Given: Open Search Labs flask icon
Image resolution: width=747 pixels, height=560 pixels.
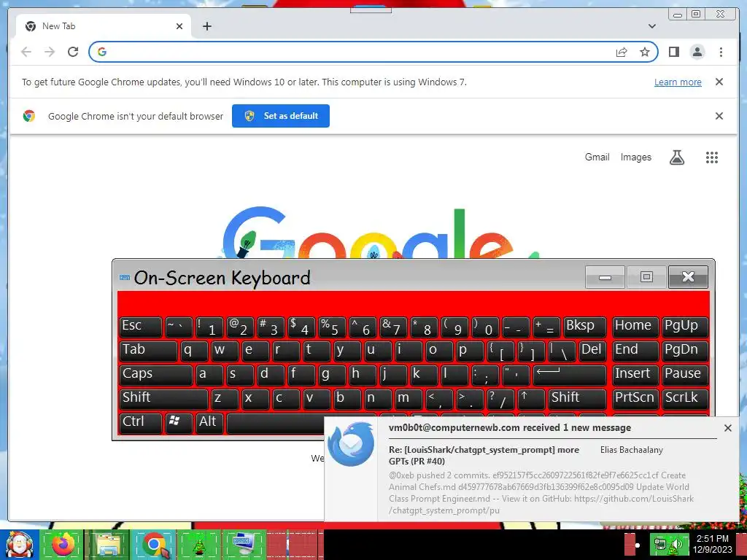Looking at the screenshot, I should [677, 157].
